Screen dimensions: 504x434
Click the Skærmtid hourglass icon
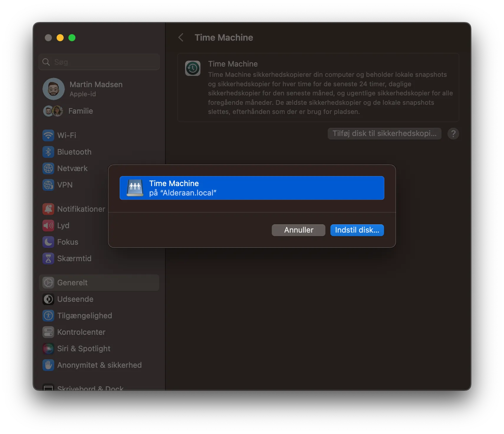tap(48, 259)
